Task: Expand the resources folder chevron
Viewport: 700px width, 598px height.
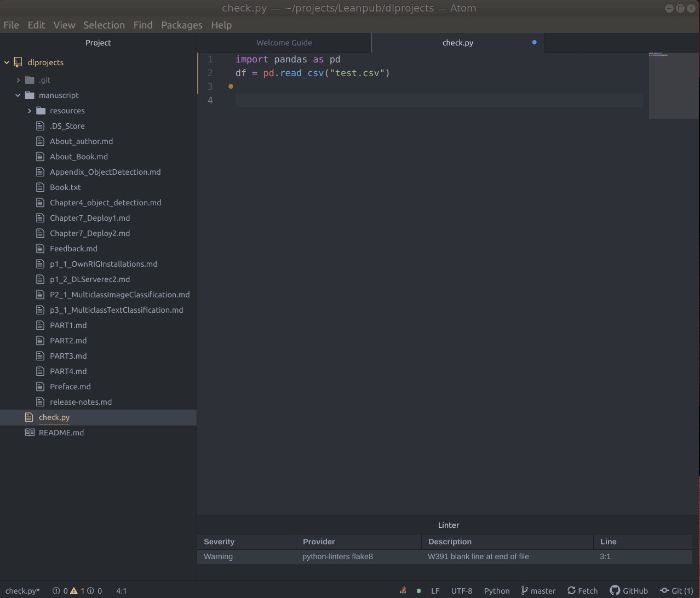Action: click(x=29, y=111)
